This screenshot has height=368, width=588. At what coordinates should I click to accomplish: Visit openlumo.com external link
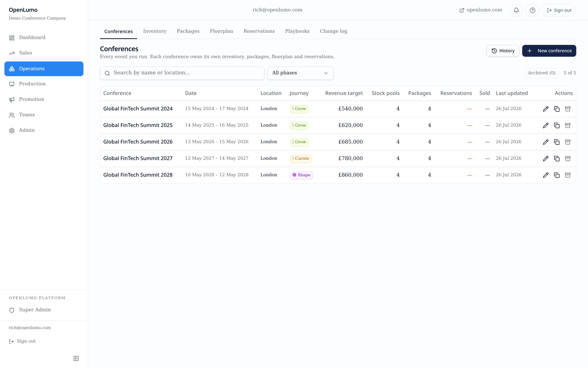tap(481, 10)
